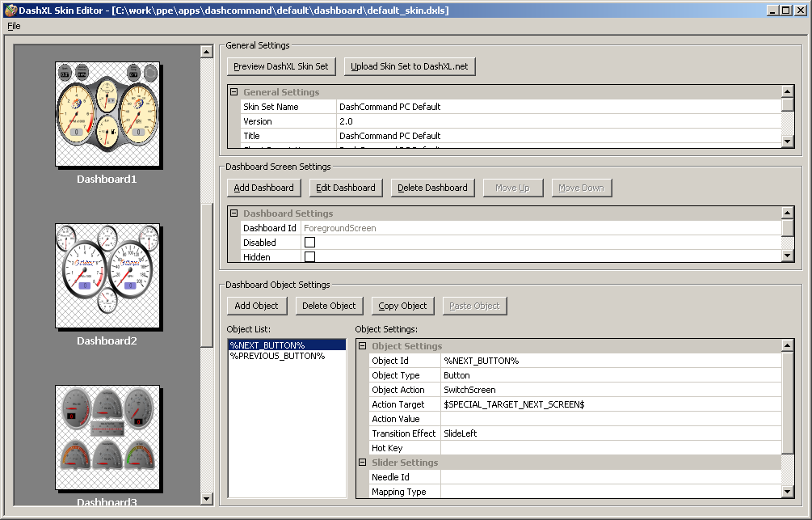Select %NEXT_BUTTON% in the Object List

click(x=287, y=345)
